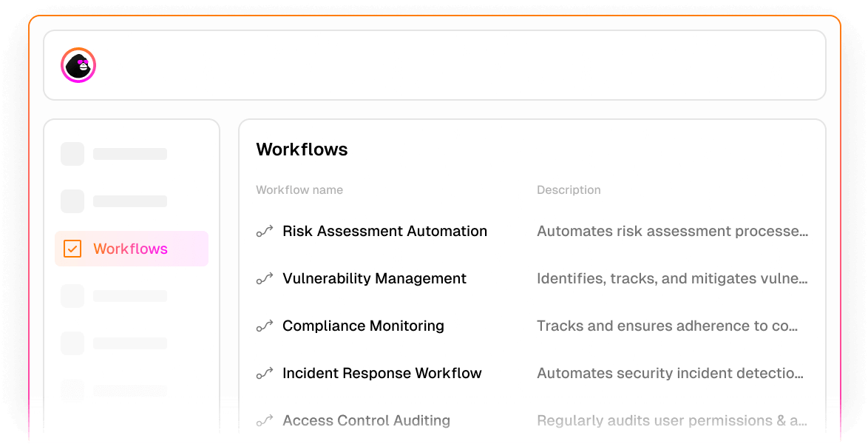Click the Workflows page heading

[302, 149]
